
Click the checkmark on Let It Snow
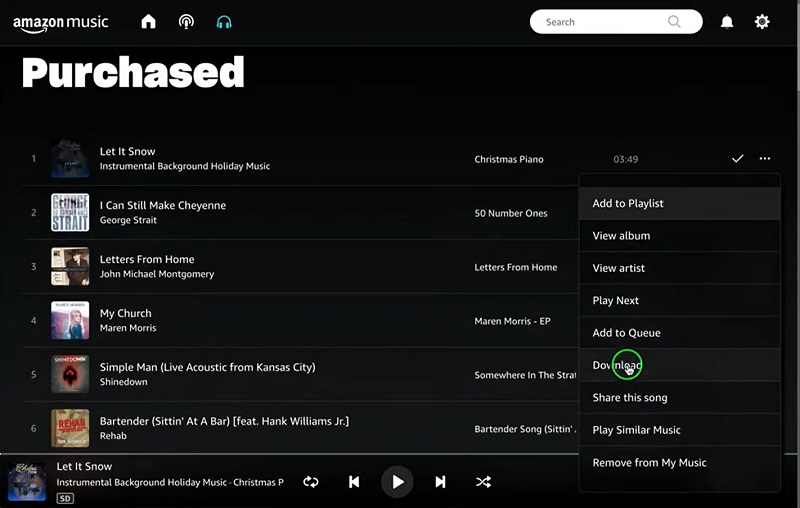[738, 159]
